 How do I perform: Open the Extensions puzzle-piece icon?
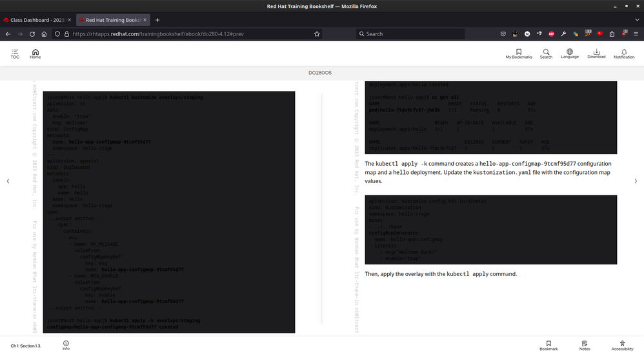click(x=612, y=34)
